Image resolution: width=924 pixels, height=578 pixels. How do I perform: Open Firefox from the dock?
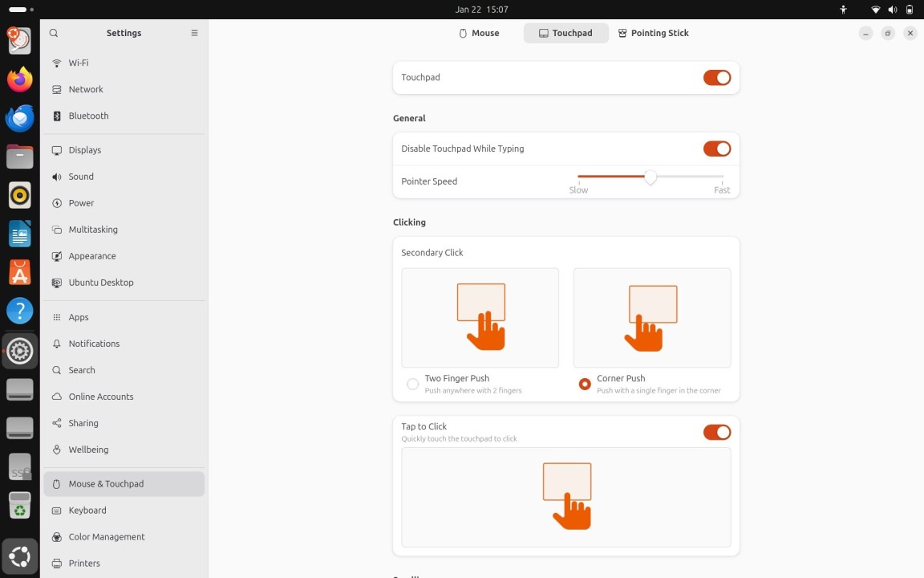19,79
